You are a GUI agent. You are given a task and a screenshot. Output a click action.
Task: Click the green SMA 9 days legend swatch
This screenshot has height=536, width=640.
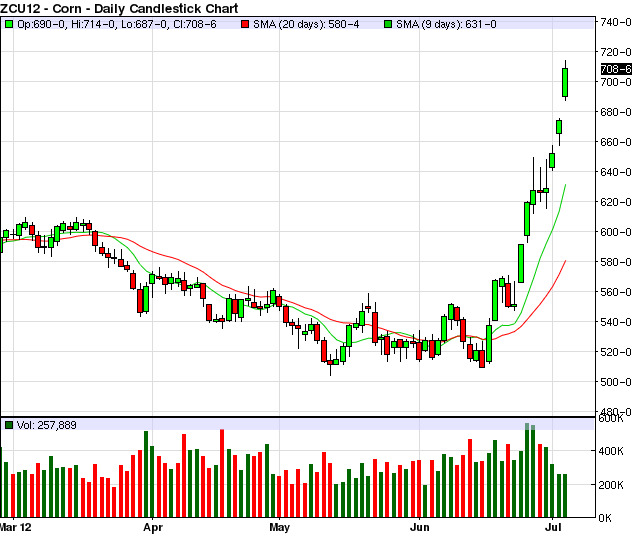[x=388, y=24]
